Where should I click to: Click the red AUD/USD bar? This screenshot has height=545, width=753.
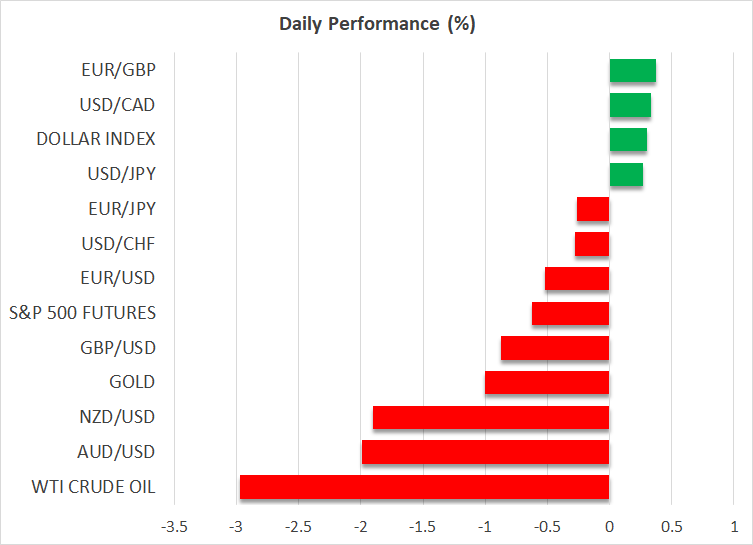[485, 452]
